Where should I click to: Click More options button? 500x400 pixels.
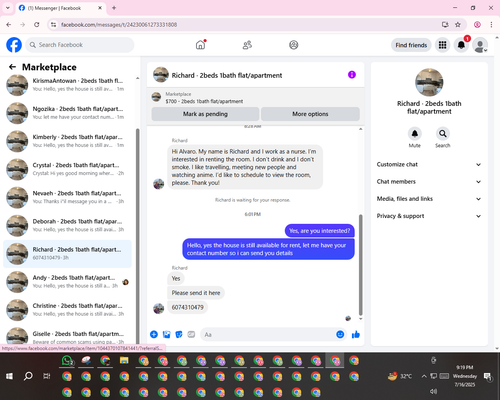point(310,114)
